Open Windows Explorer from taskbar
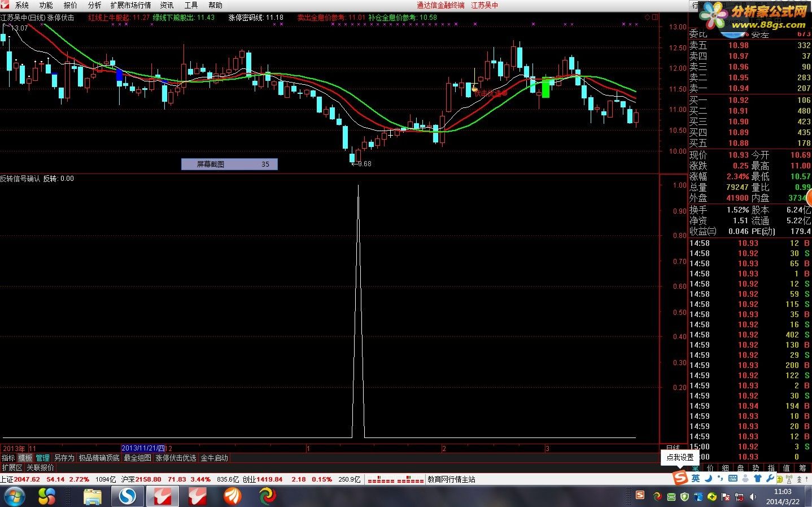Screen dimensions: 812x507 click(93, 496)
